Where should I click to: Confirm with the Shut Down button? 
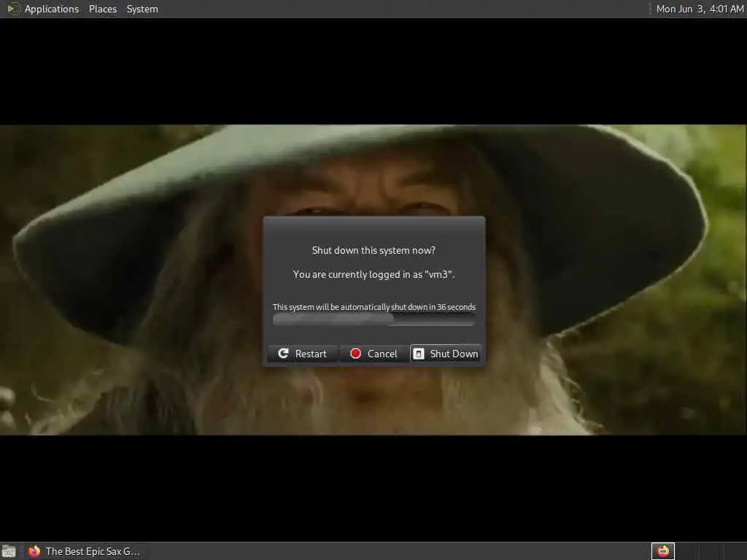coord(446,354)
